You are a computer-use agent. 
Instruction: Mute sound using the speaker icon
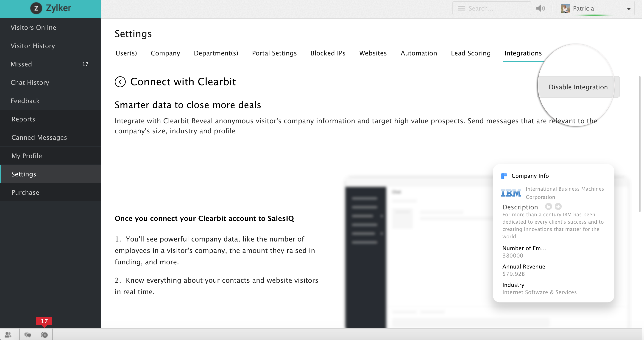click(540, 8)
